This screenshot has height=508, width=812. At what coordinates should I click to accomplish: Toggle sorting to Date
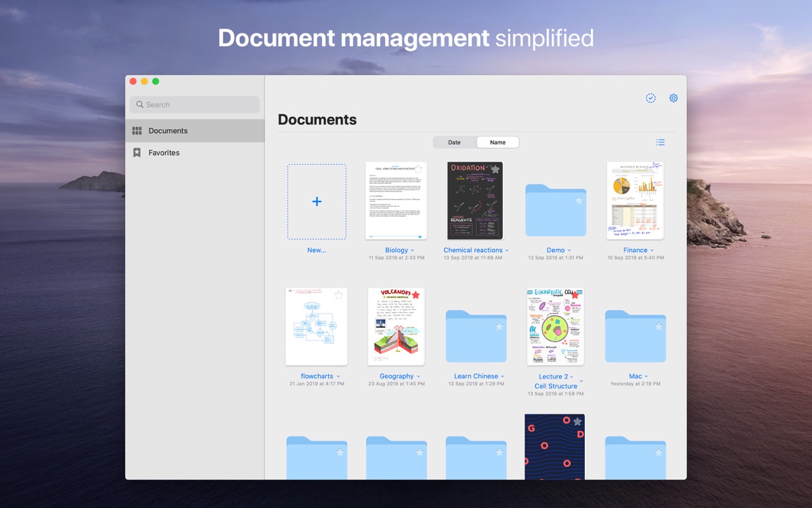(x=454, y=142)
